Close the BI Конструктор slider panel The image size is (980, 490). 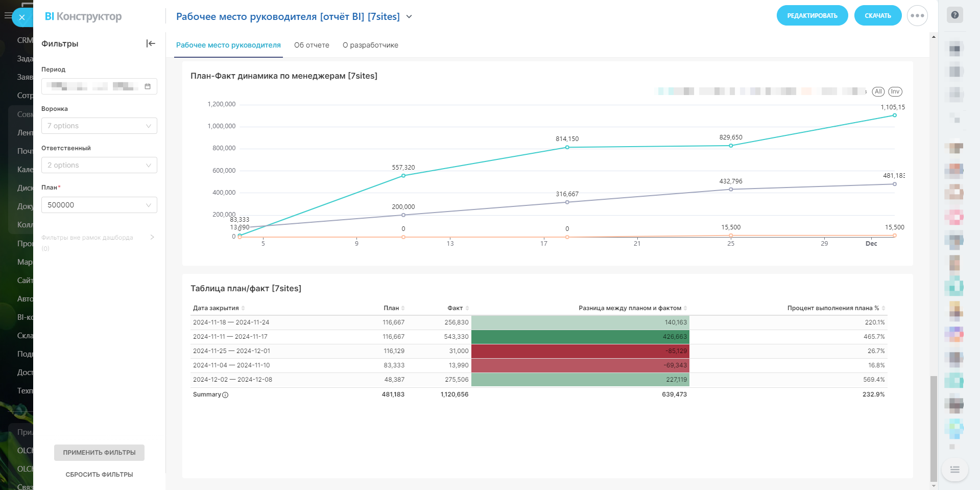(x=22, y=17)
